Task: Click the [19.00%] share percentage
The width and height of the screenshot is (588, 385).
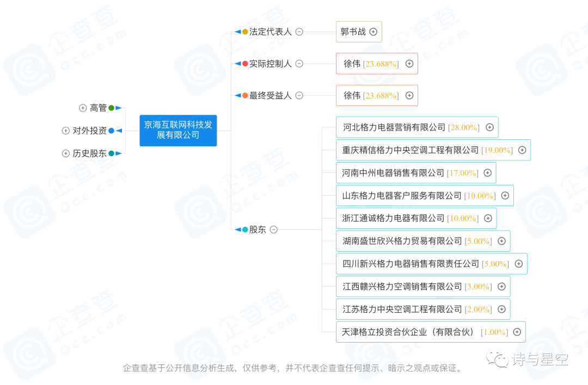Action: pos(497,150)
